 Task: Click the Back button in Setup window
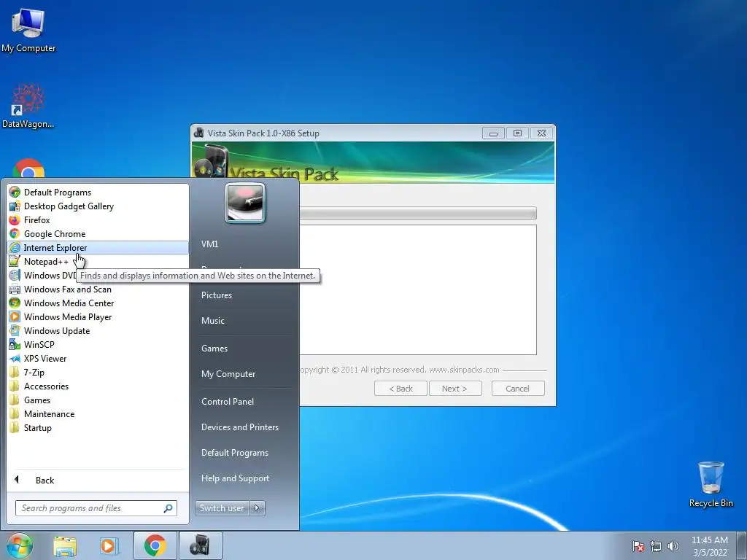400,389
